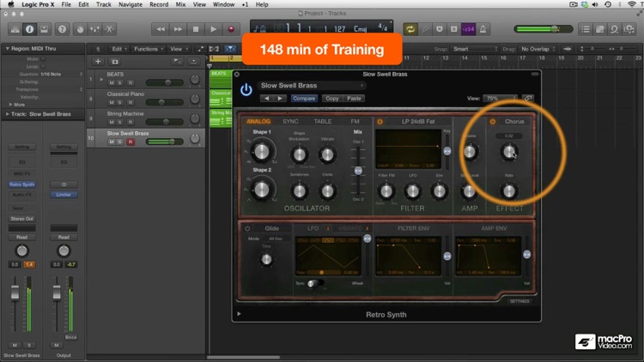Open the tracks area Edit menu
Image resolution: width=644 pixels, height=362 pixels.
point(118,49)
